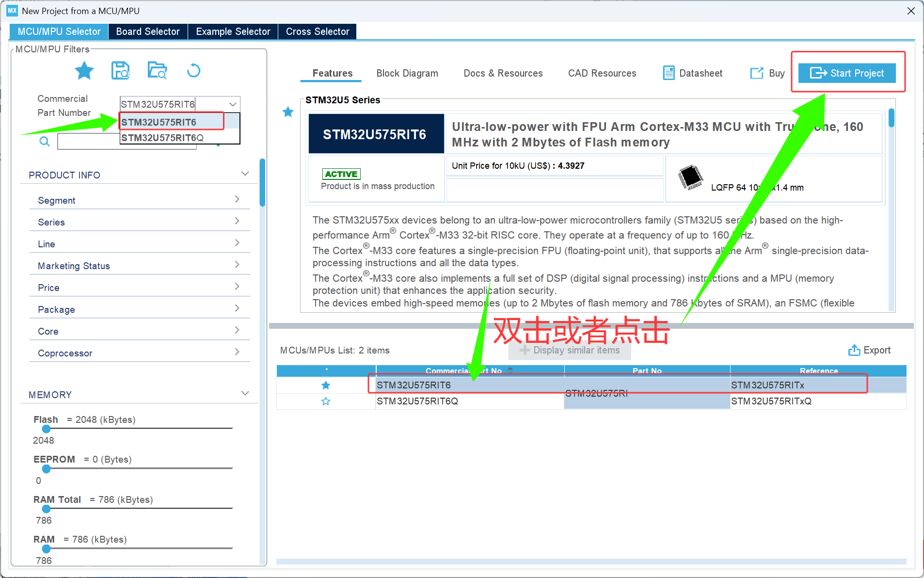Viewport: 924px width, 578px height.
Task: Click the LQFP 64 package chip image
Action: click(690, 177)
